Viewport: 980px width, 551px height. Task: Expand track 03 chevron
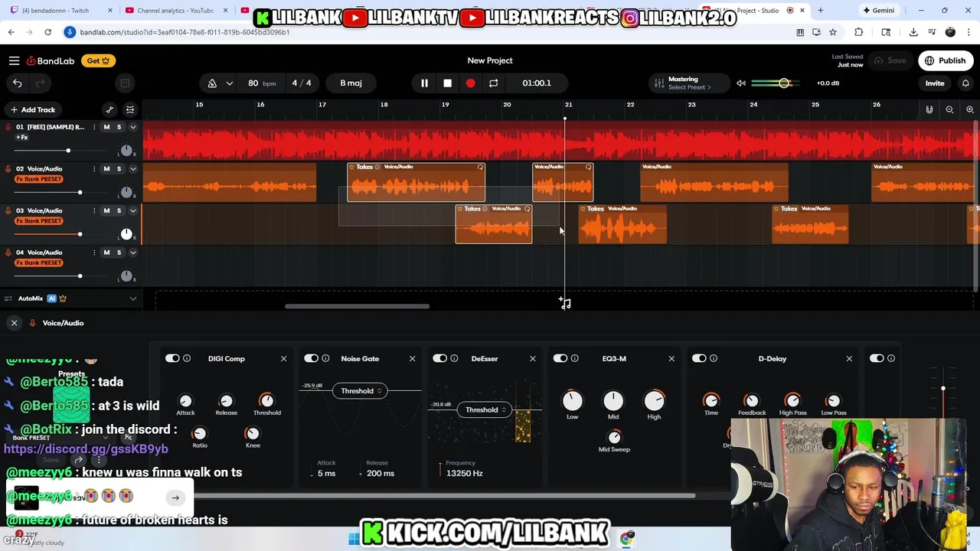click(132, 210)
